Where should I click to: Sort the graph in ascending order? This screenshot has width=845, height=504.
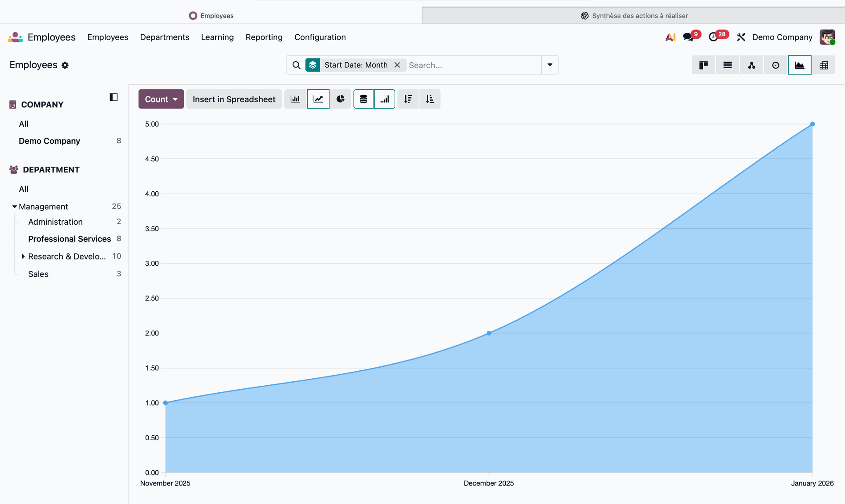click(x=430, y=99)
